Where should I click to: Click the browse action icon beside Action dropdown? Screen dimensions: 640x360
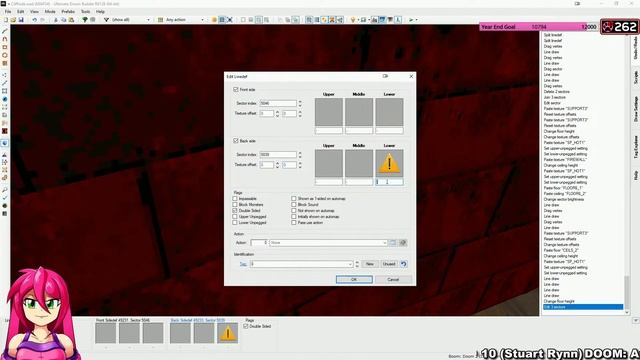[393, 242]
